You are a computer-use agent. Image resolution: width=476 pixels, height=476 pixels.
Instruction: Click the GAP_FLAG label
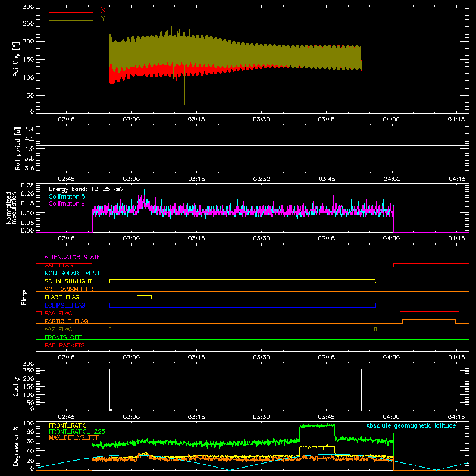tap(58, 265)
